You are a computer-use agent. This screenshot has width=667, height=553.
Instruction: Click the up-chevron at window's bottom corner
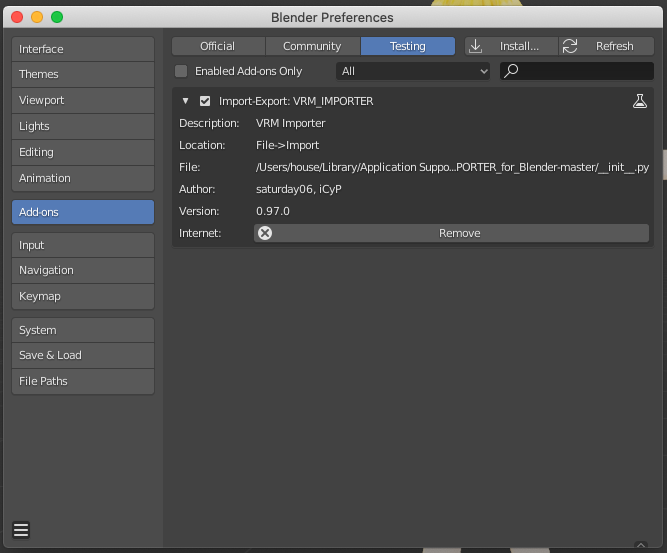click(641, 545)
